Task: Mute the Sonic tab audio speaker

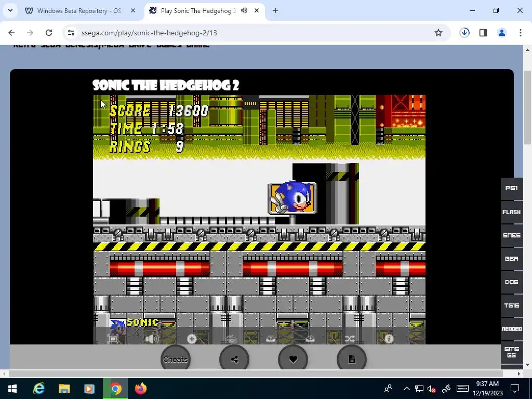Action: point(244,11)
